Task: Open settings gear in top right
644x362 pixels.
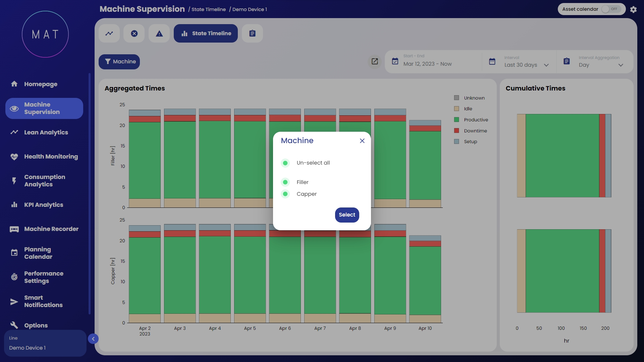Action: click(633, 9)
